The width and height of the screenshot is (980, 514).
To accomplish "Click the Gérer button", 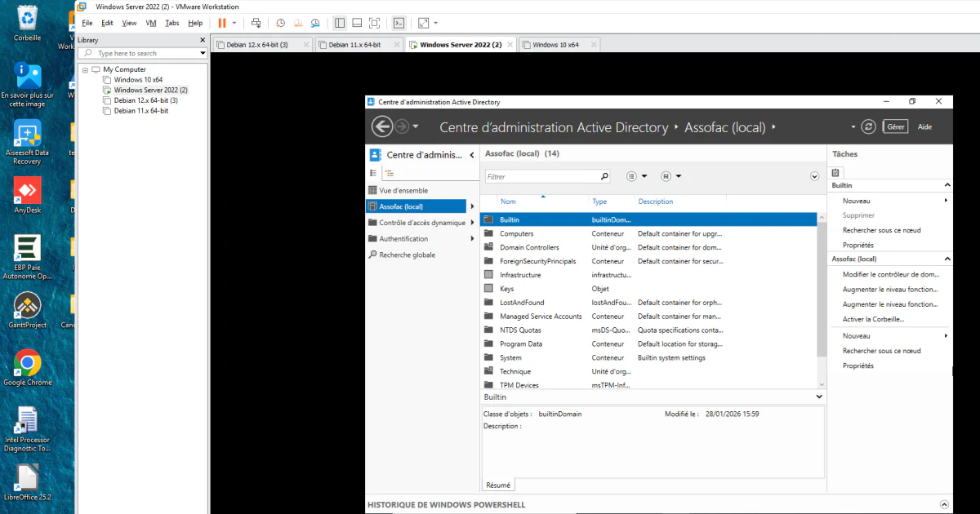I will click(x=896, y=126).
